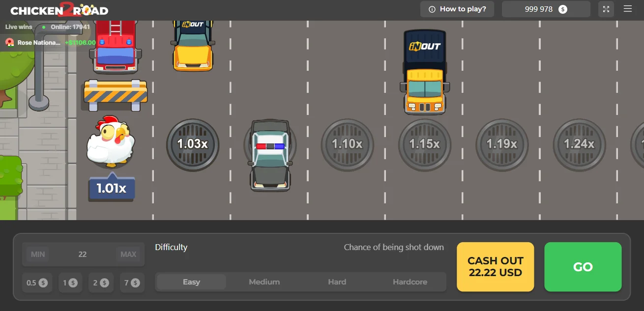Click the 999 978 balance display

tap(546, 9)
